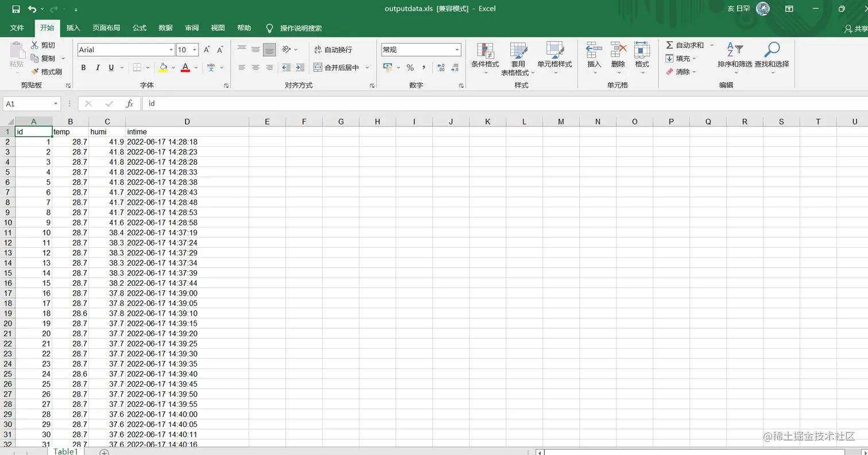868x455 pixels.
Task: Increase the cell indent
Action: tap(300, 68)
